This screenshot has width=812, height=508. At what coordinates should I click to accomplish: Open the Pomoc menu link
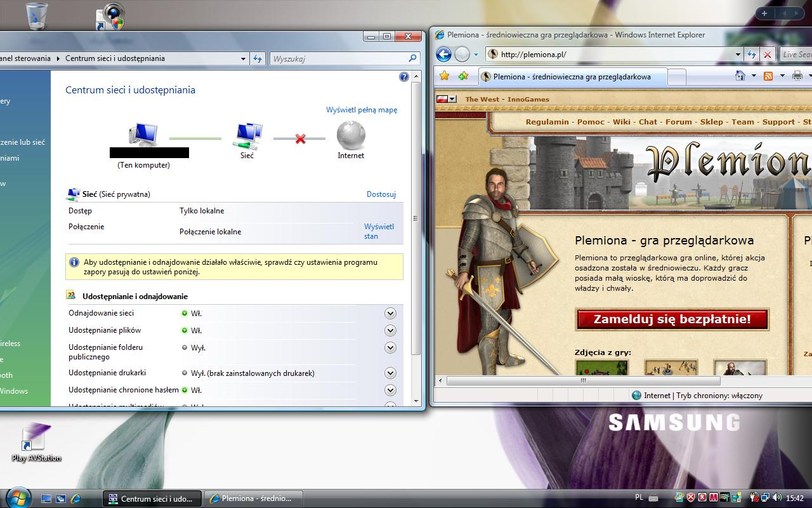point(591,122)
